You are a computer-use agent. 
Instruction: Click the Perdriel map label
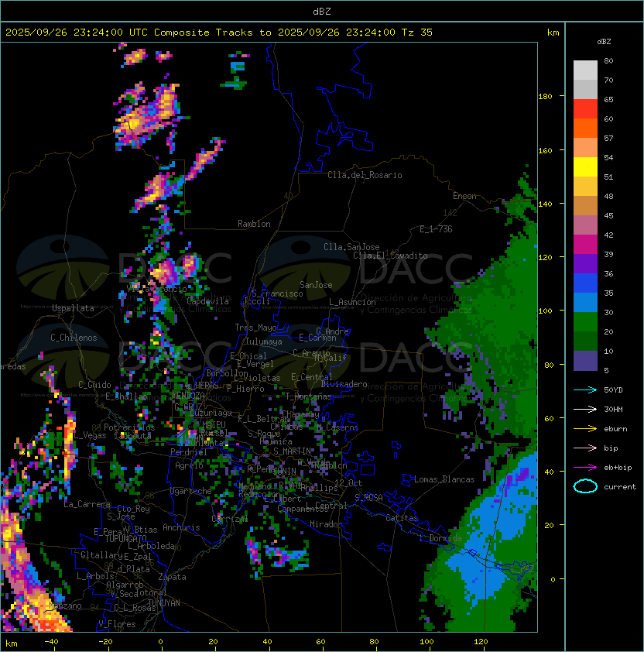(x=189, y=452)
